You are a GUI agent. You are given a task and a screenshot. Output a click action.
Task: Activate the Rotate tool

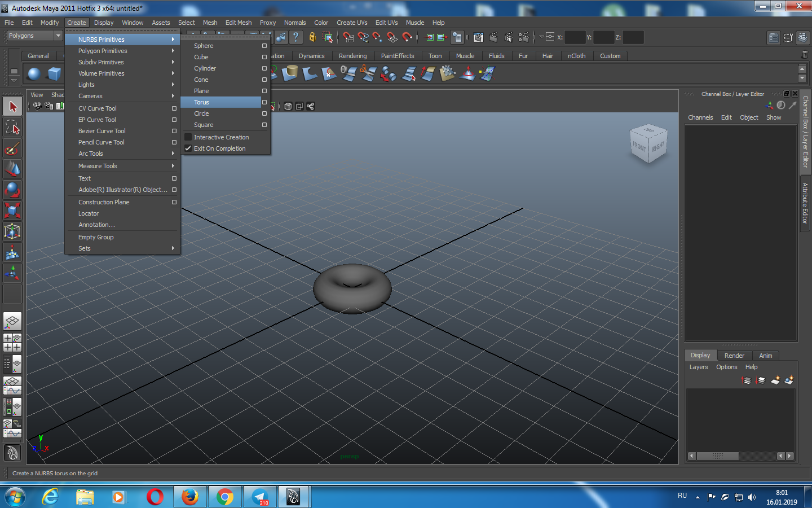tap(12, 190)
